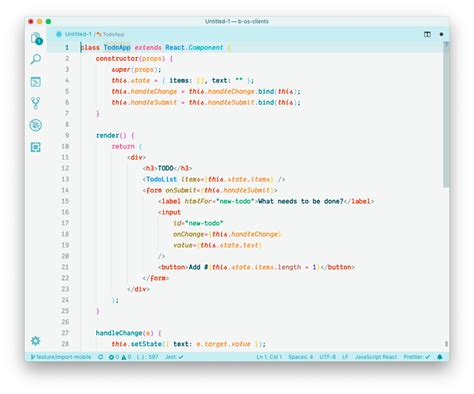Click 'form onSubmit' on line 14

coord(171,190)
